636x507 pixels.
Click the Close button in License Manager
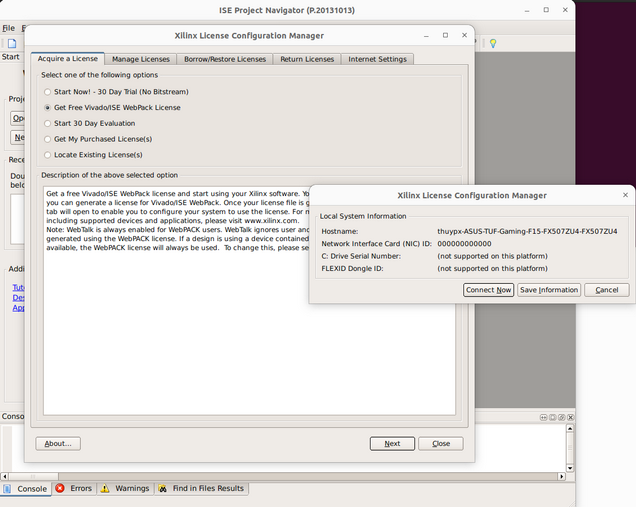(441, 444)
